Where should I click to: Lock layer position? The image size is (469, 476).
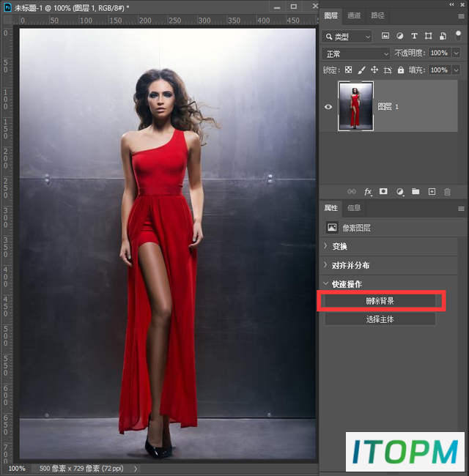click(x=374, y=70)
